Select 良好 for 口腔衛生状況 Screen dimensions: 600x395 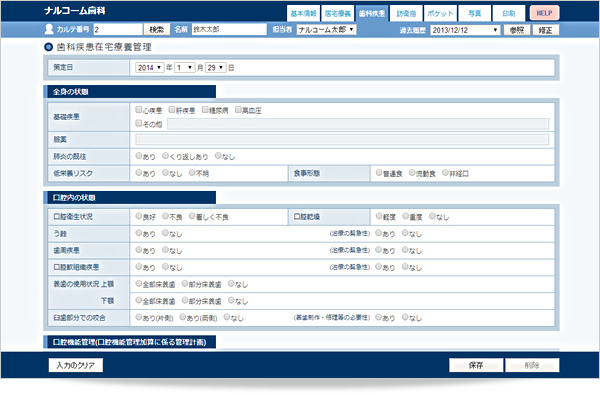coord(139,216)
